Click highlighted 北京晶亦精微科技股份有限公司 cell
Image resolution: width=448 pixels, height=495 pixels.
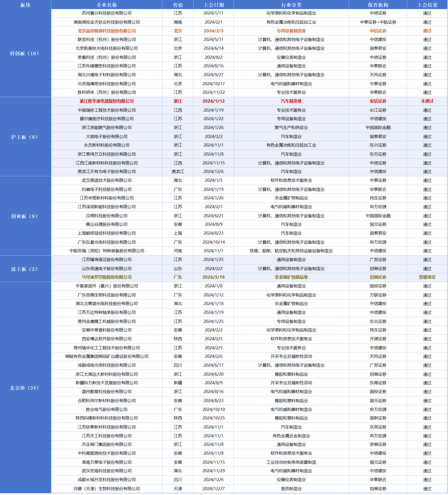107,31
